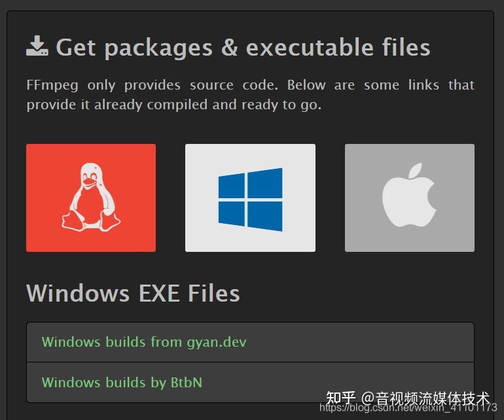Click the word 'links' in the description
Viewport: 504px width, 420px height.
[x=423, y=85]
